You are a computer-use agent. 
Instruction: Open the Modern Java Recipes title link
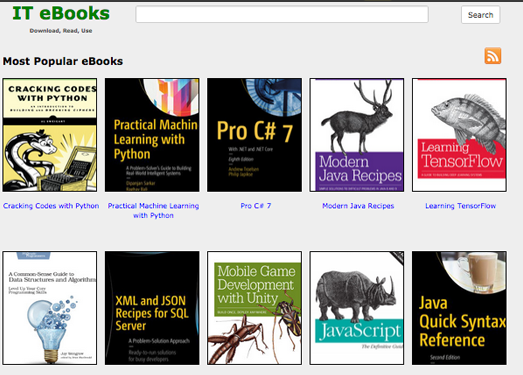pos(358,206)
